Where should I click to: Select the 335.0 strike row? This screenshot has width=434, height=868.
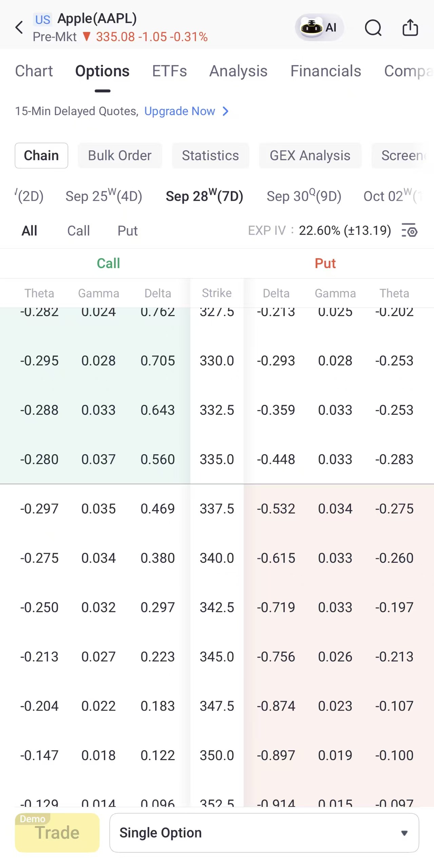tap(217, 459)
